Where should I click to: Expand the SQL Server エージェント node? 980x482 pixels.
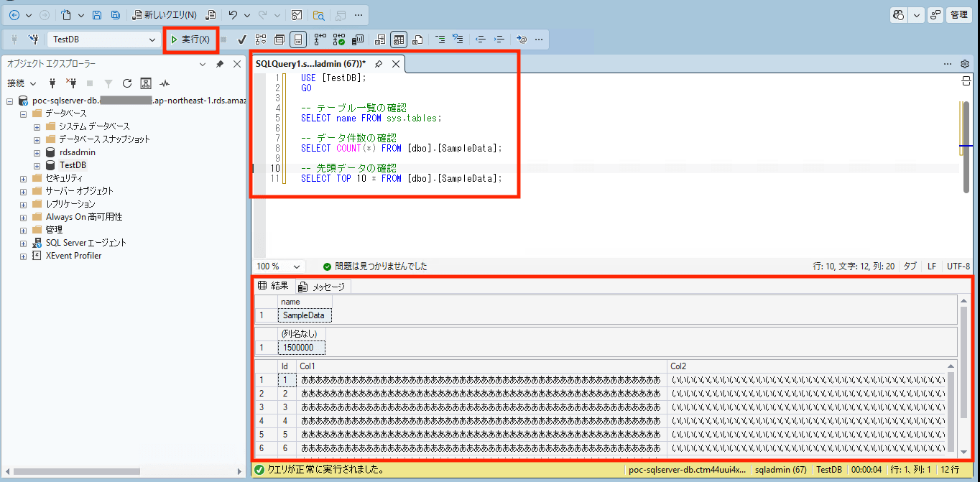coord(23,243)
